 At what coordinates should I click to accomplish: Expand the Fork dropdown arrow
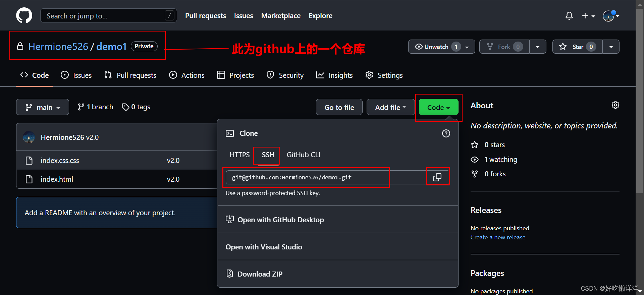coord(538,47)
